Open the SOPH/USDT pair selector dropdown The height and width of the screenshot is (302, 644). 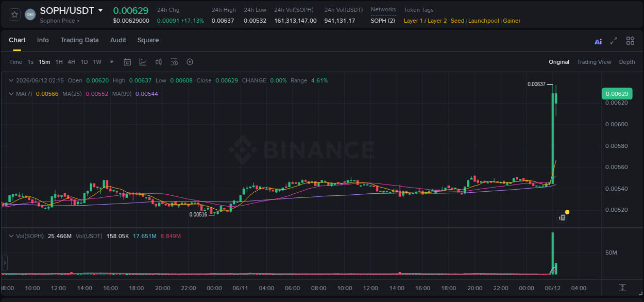(100, 10)
